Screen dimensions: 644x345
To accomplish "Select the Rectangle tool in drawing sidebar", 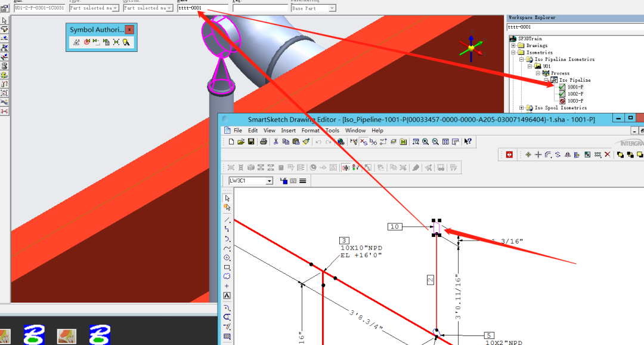I will click(227, 267).
